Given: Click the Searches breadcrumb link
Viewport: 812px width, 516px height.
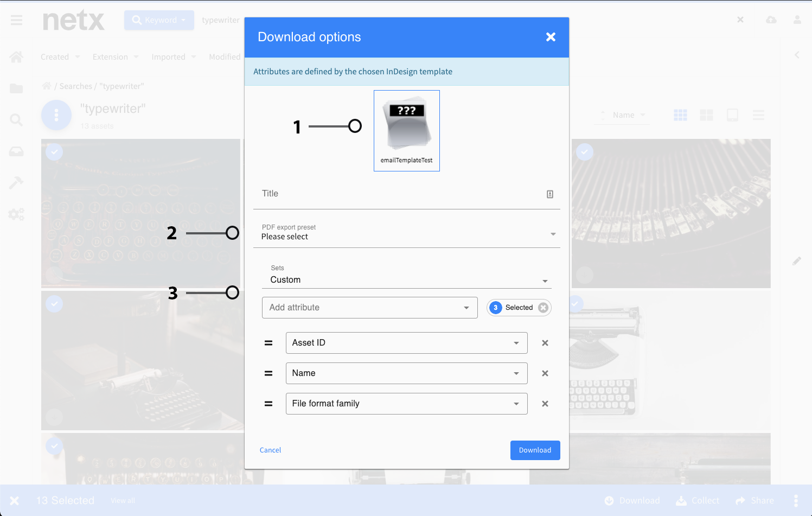Looking at the screenshot, I should point(75,86).
